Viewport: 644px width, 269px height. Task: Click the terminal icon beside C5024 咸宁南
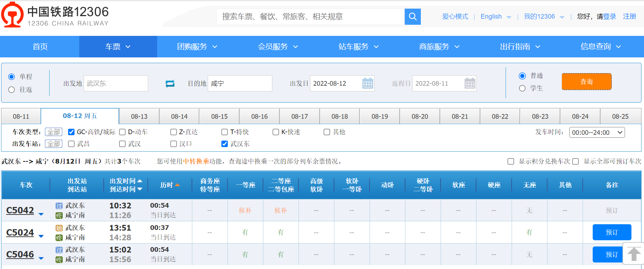[59, 238]
